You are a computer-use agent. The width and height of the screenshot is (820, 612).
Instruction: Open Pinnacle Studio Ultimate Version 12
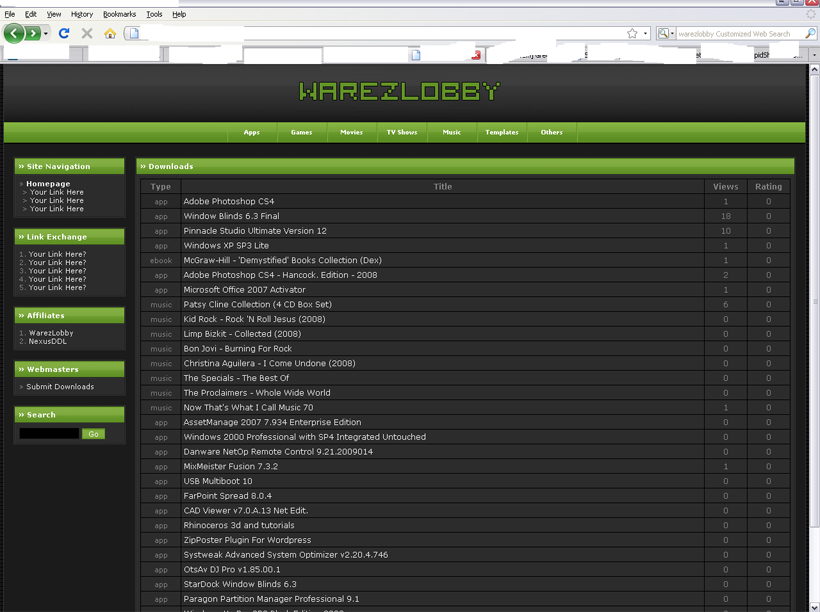[255, 231]
